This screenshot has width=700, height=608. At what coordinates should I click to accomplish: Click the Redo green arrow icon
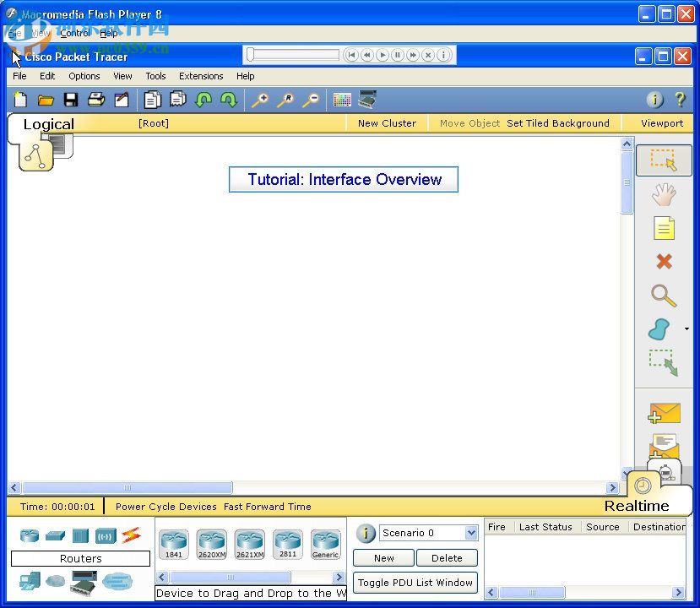(x=229, y=99)
